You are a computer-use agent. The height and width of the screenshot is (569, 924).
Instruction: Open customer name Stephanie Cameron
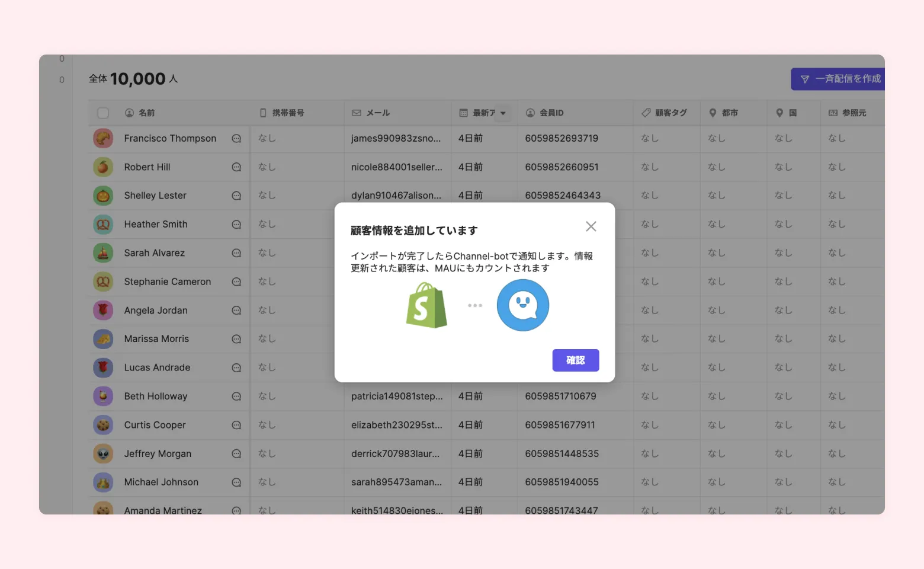(x=168, y=282)
